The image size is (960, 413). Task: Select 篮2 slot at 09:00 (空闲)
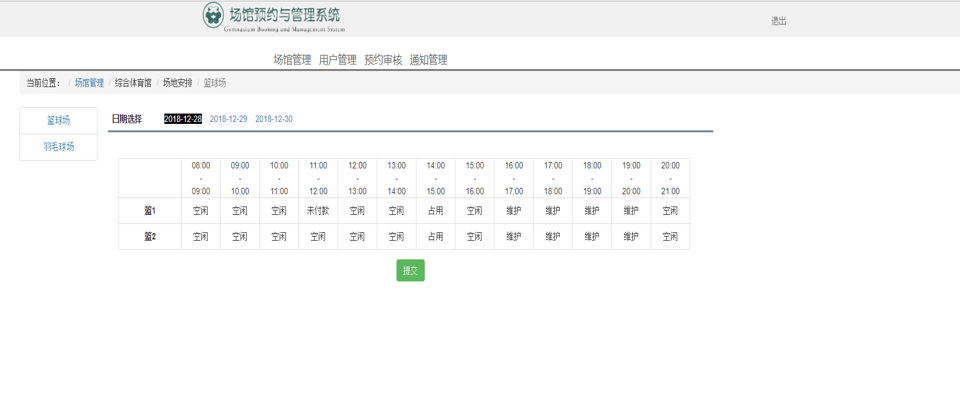(x=240, y=237)
